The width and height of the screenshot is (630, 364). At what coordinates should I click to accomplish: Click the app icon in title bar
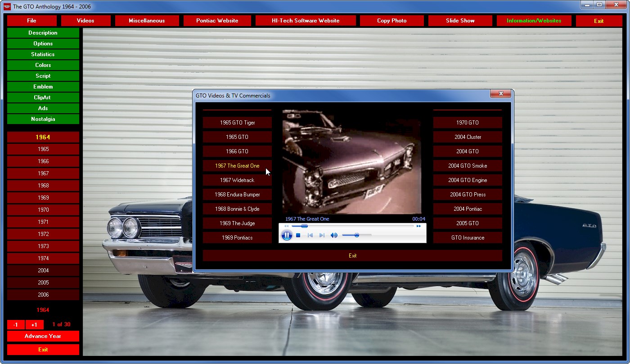7,6
